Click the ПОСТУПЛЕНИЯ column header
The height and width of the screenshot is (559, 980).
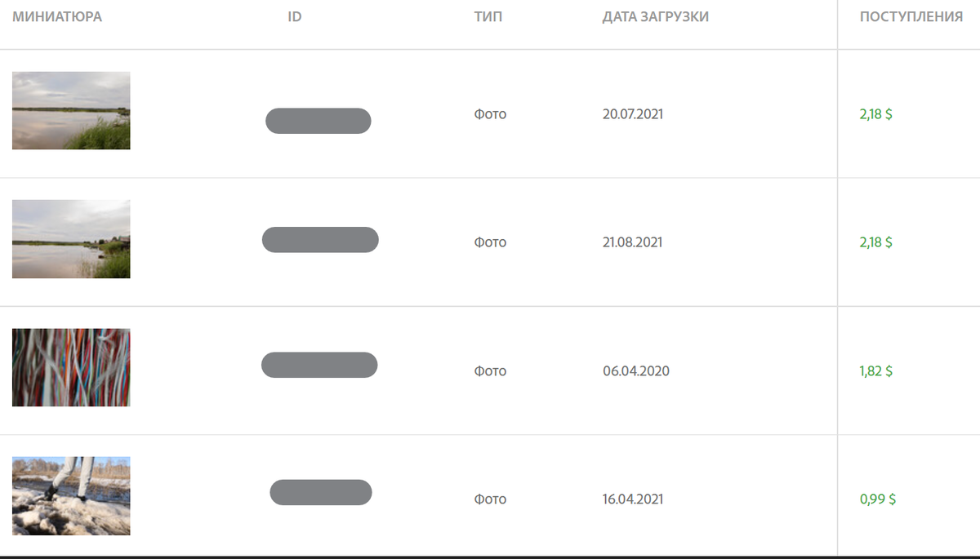pos(911,16)
